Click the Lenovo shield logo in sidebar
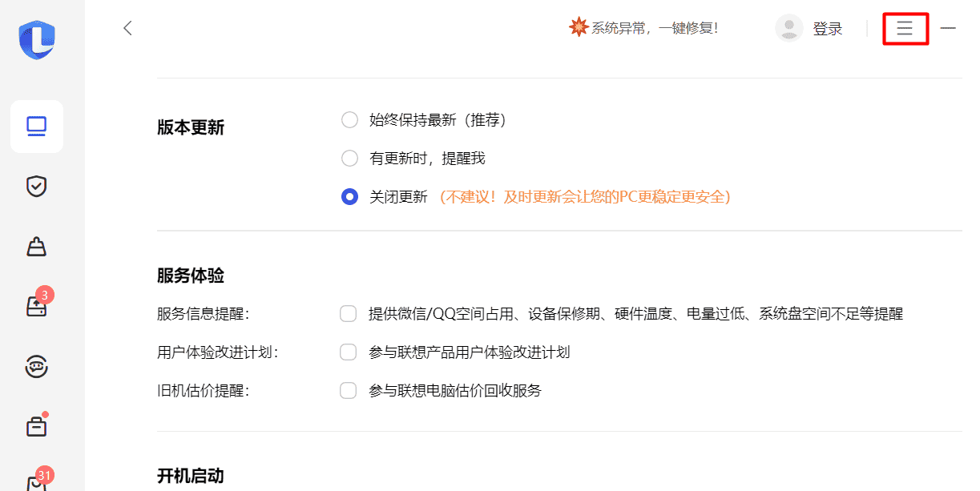The image size is (980, 491). pos(37,39)
